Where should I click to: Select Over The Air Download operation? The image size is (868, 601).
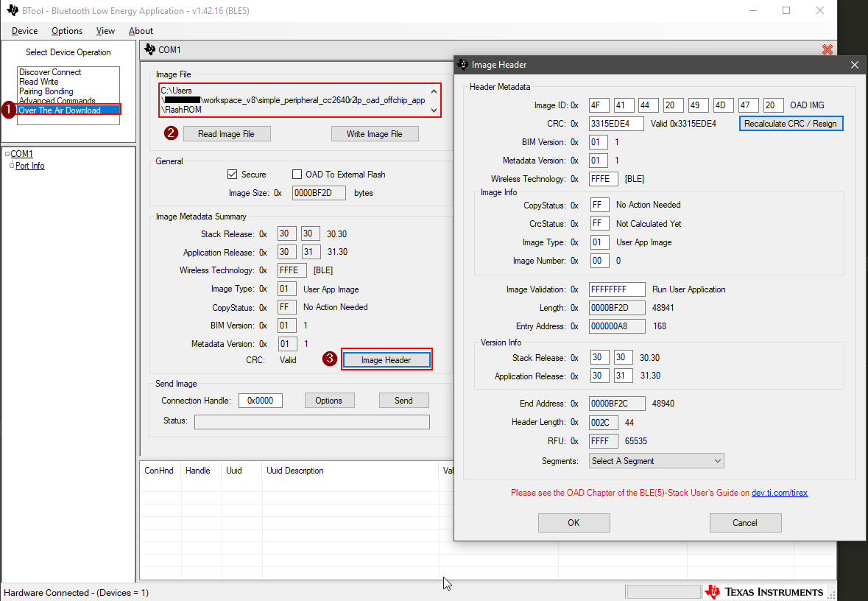(60, 110)
